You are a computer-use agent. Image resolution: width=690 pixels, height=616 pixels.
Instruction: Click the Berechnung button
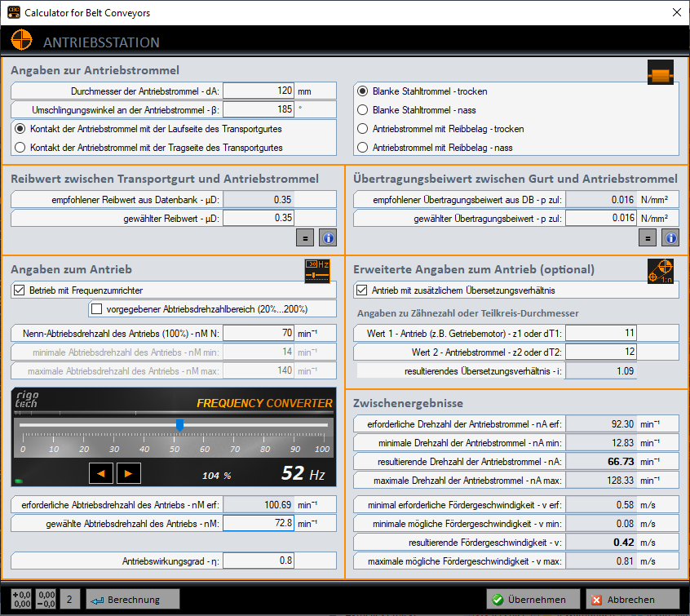[134, 599]
